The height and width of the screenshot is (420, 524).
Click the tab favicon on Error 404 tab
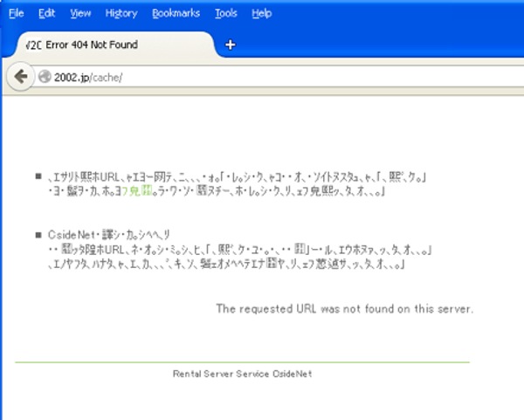pos(30,45)
